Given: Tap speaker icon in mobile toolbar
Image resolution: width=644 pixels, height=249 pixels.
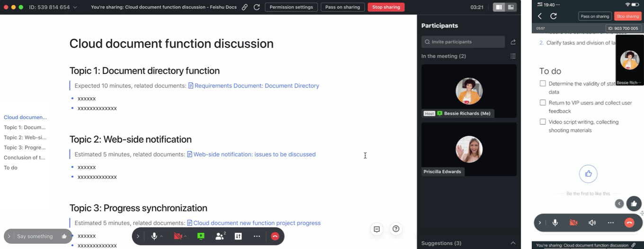Looking at the screenshot, I should pyautogui.click(x=592, y=223).
